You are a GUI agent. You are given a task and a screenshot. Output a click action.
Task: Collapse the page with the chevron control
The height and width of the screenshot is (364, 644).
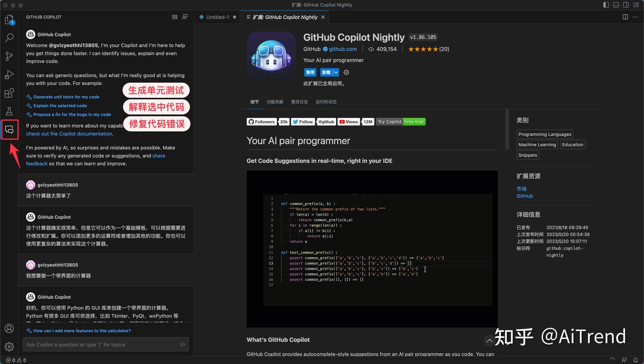(489, 340)
